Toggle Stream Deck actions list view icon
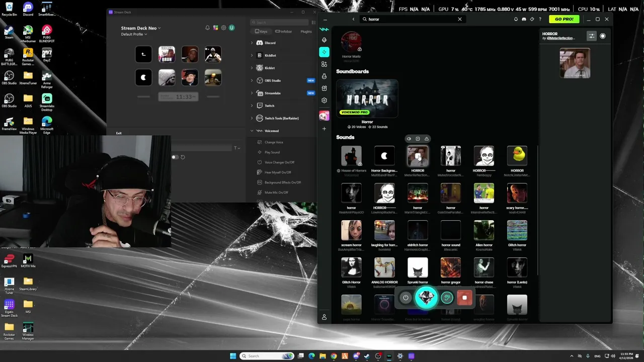The width and height of the screenshot is (644, 362). tap(314, 22)
